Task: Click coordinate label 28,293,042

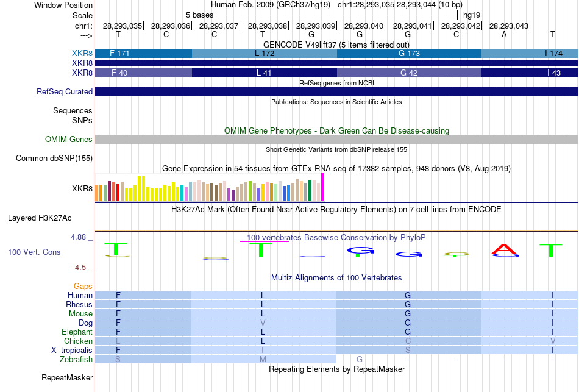Action: coord(461,26)
